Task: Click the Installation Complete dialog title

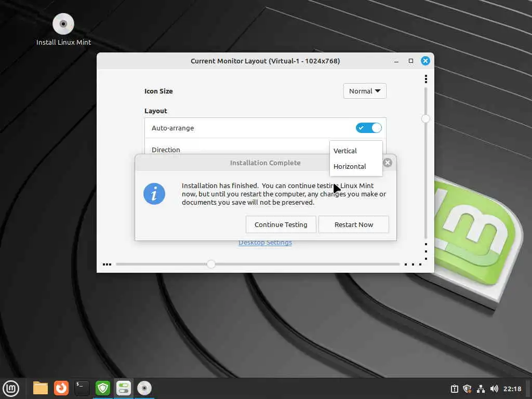Action: [x=265, y=163]
